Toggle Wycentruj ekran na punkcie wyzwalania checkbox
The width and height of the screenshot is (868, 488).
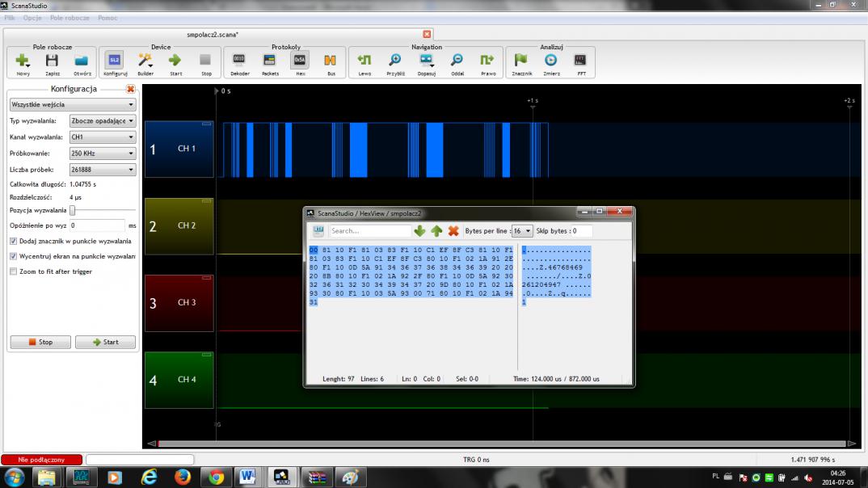(x=13, y=256)
